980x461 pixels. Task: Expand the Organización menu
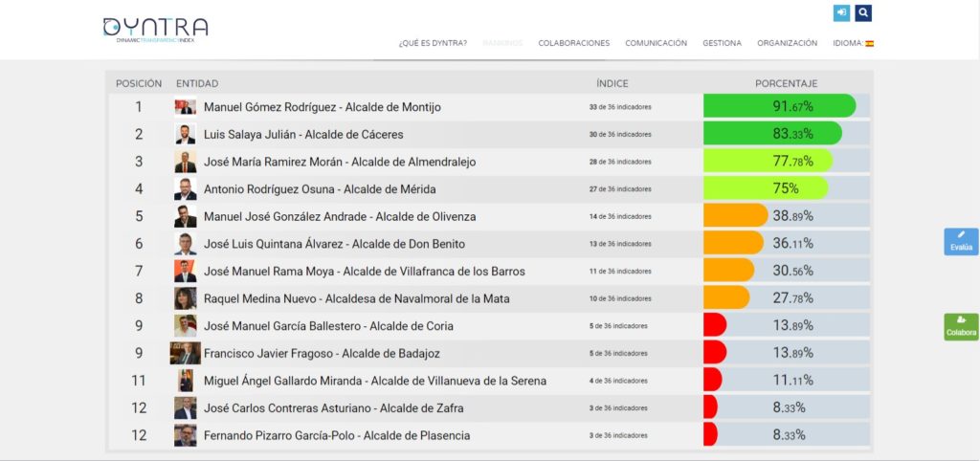787,43
